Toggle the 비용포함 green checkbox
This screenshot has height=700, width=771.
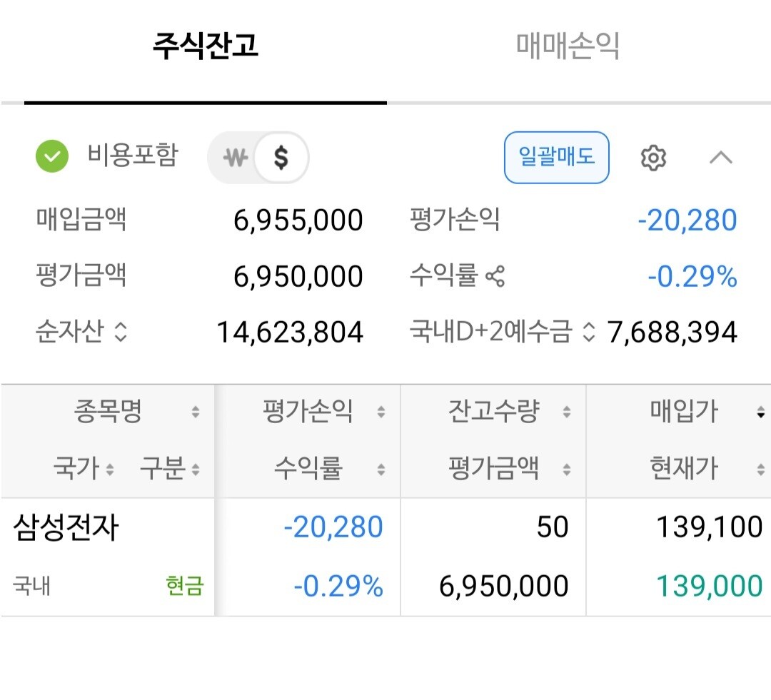click(x=52, y=157)
